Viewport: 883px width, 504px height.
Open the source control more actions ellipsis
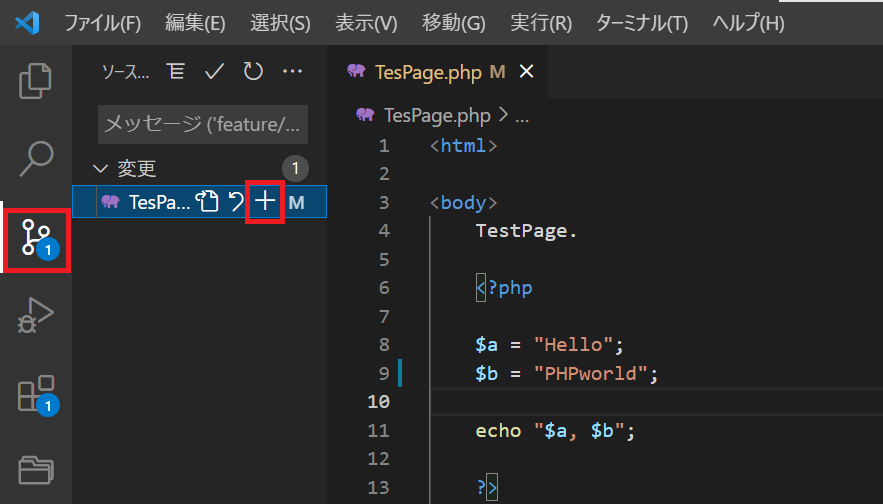(x=292, y=72)
